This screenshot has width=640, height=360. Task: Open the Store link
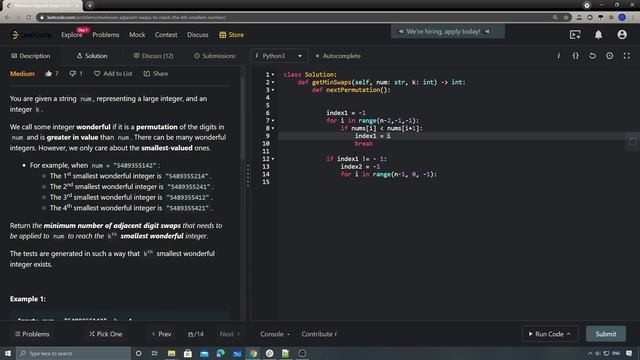pos(231,35)
